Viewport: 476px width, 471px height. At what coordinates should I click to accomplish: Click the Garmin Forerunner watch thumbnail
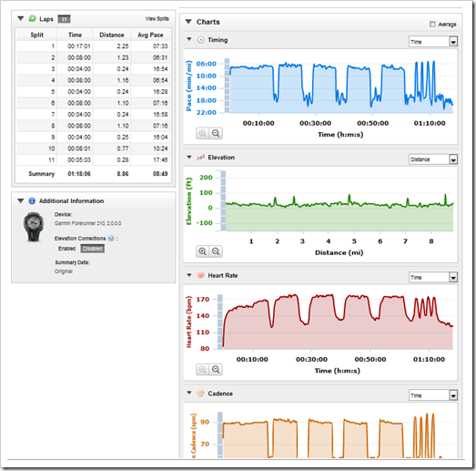click(34, 227)
